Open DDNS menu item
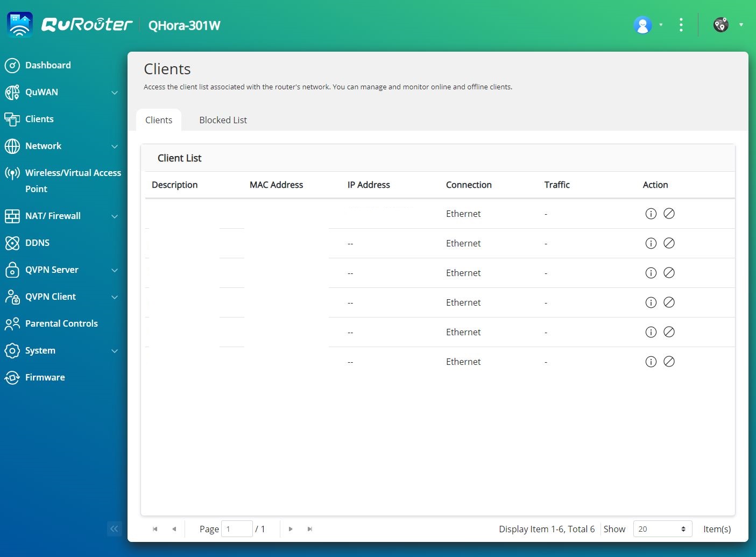The height and width of the screenshot is (557, 756). coord(37,243)
